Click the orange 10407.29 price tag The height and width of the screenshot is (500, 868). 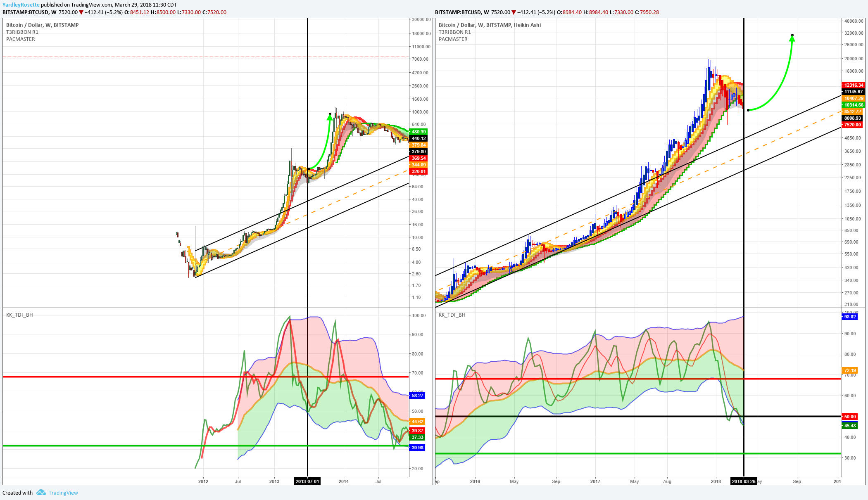coord(853,98)
